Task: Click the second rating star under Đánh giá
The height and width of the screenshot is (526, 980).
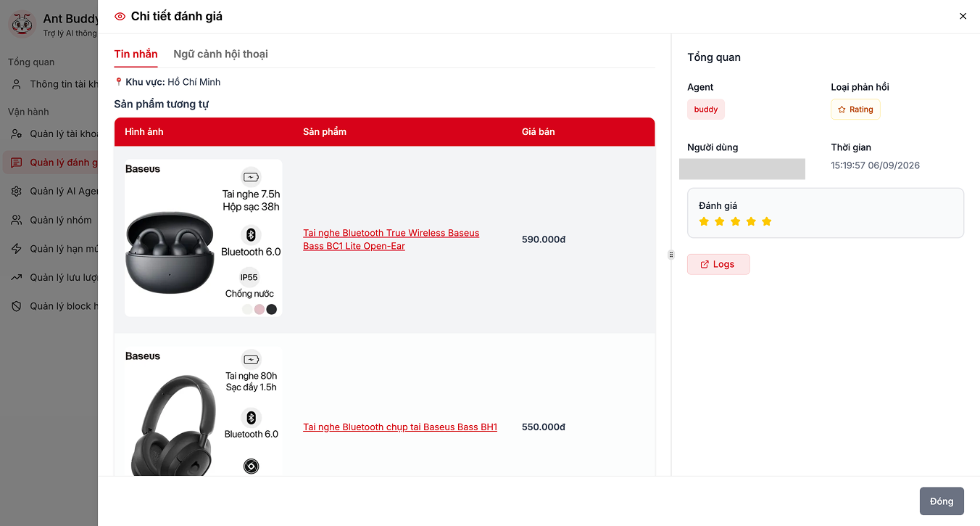Action: pyautogui.click(x=720, y=221)
